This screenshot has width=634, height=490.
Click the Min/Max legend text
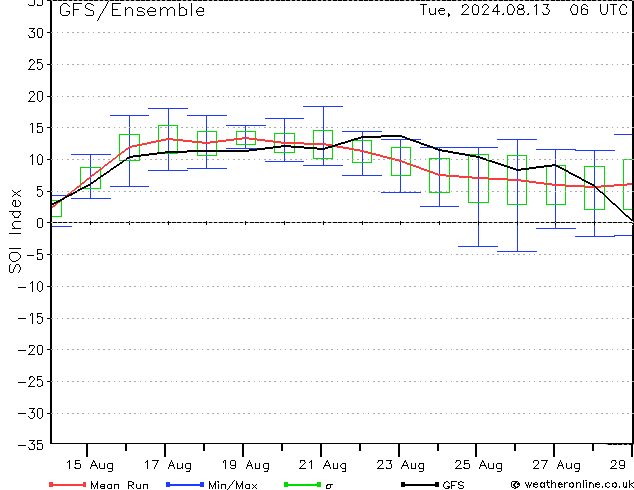point(232,485)
